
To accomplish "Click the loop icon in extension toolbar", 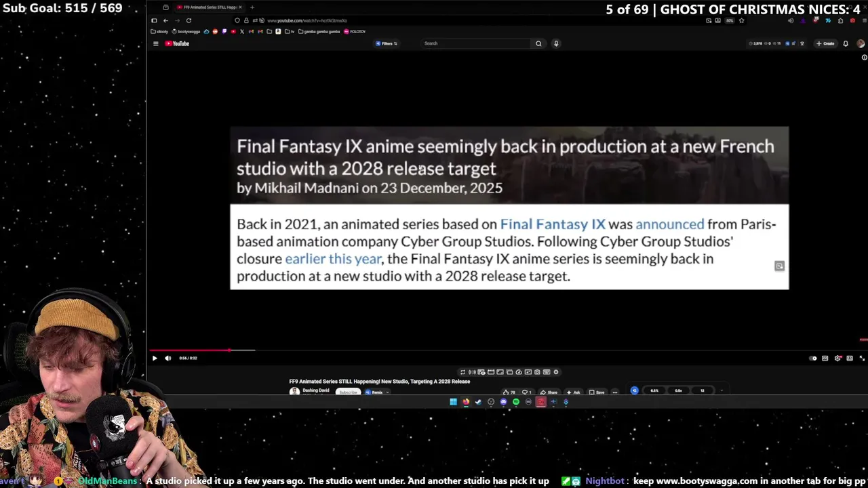I will pos(462,372).
